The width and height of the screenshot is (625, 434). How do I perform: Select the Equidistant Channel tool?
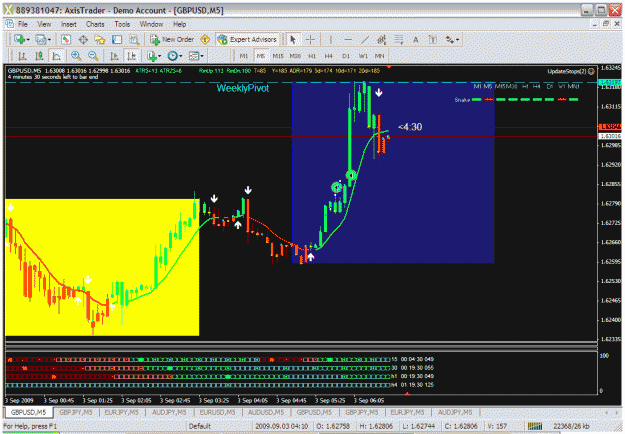pyautogui.click(x=381, y=39)
